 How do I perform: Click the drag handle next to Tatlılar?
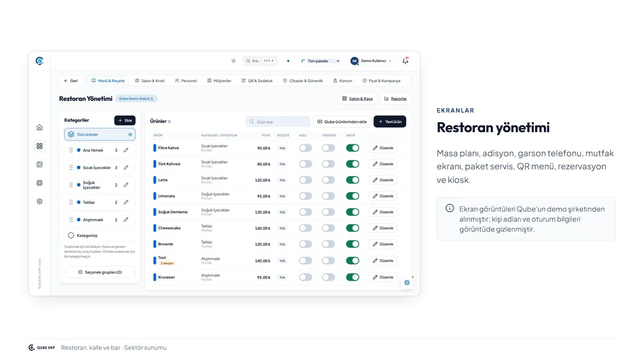click(71, 202)
